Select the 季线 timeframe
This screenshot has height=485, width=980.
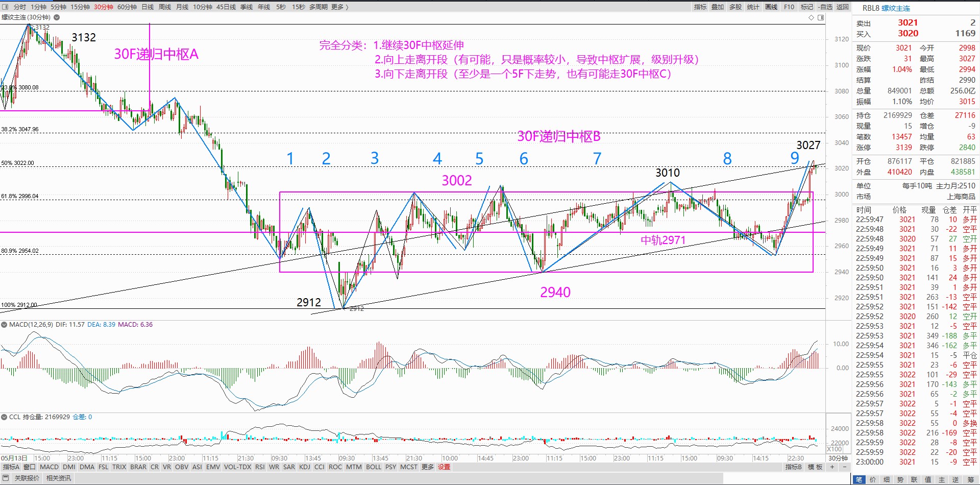pyautogui.click(x=247, y=7)
